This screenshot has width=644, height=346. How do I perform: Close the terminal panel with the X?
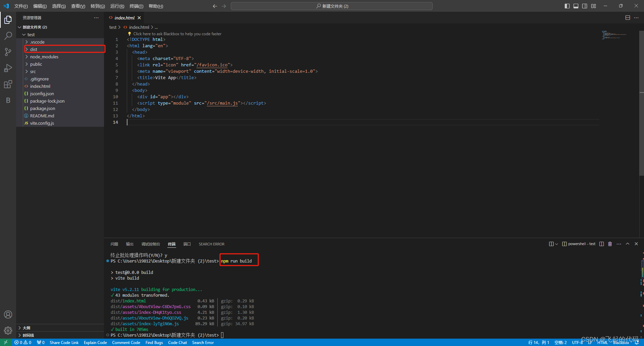click(636, 244)
